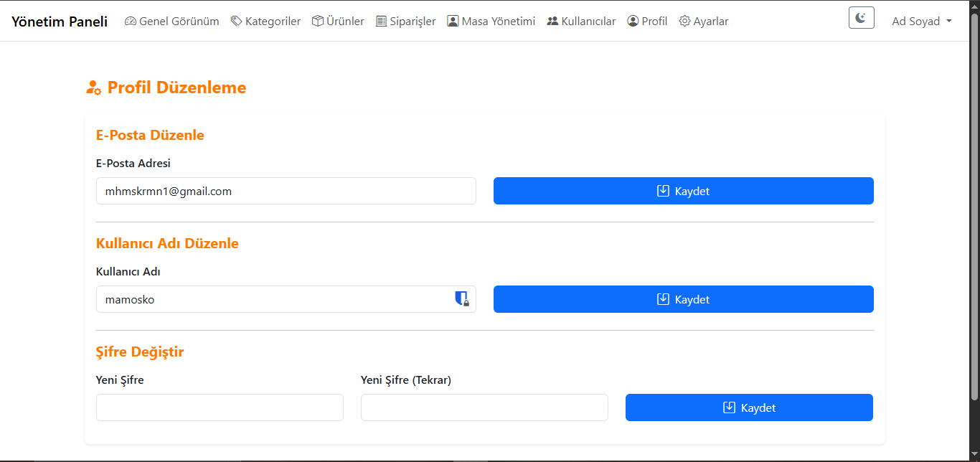Image resolution: width=980 pixels, height=462 pixels.
Task: Click the Yeni Şifre (Tekrar) field
Action: 484,407
